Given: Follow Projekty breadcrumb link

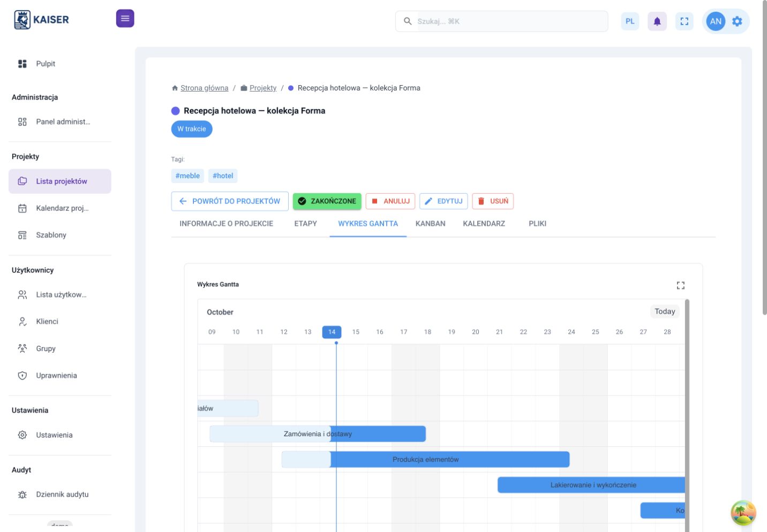Looking at the screenshot, I should (x=263, y=88).
